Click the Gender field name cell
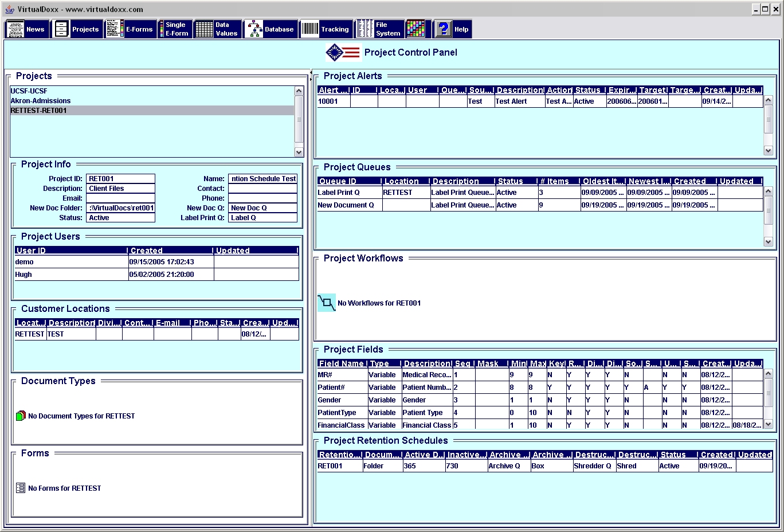 pyautogui.click(x=342, y=400)
